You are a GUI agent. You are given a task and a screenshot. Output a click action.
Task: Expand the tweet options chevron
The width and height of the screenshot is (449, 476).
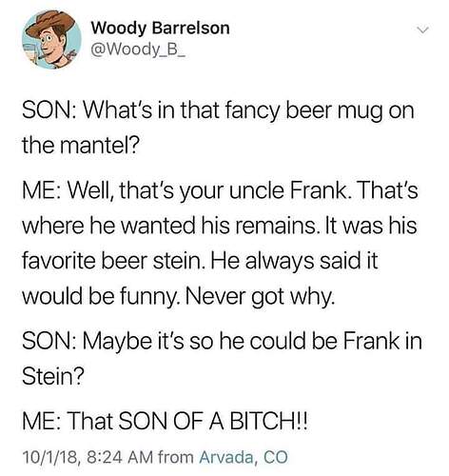point(422,30)
